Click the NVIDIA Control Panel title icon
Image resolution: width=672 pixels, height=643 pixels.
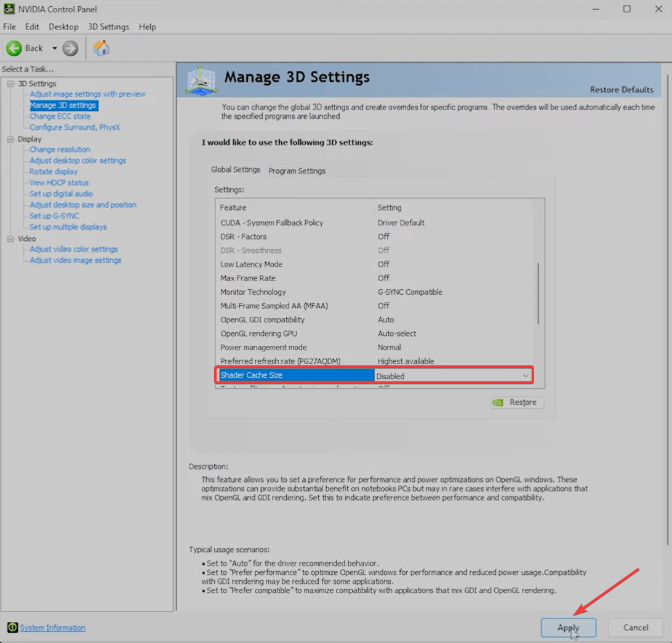(9, 9)
